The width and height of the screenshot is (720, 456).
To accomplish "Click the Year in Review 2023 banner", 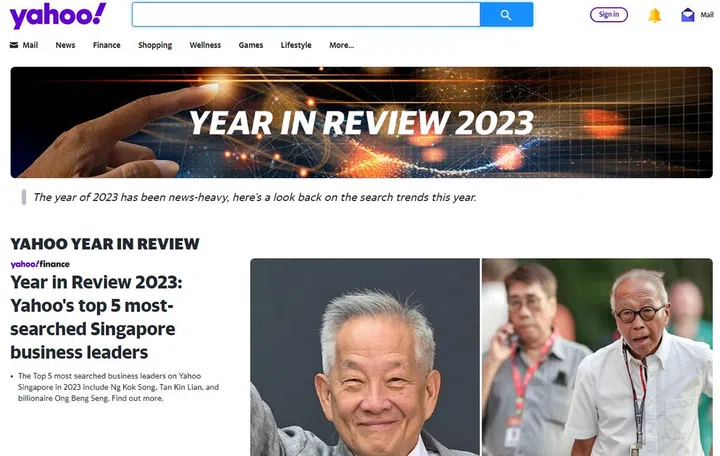I will [361, 122].
